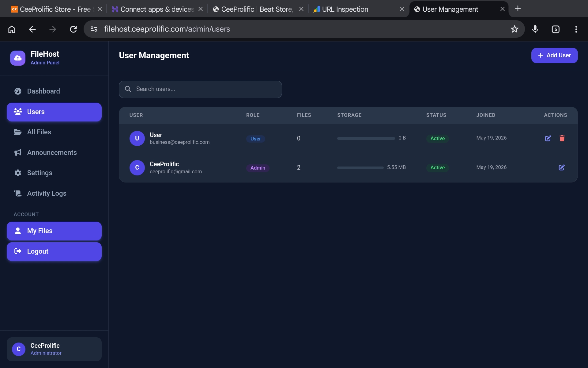Click the Add User button

click(554, 56)
